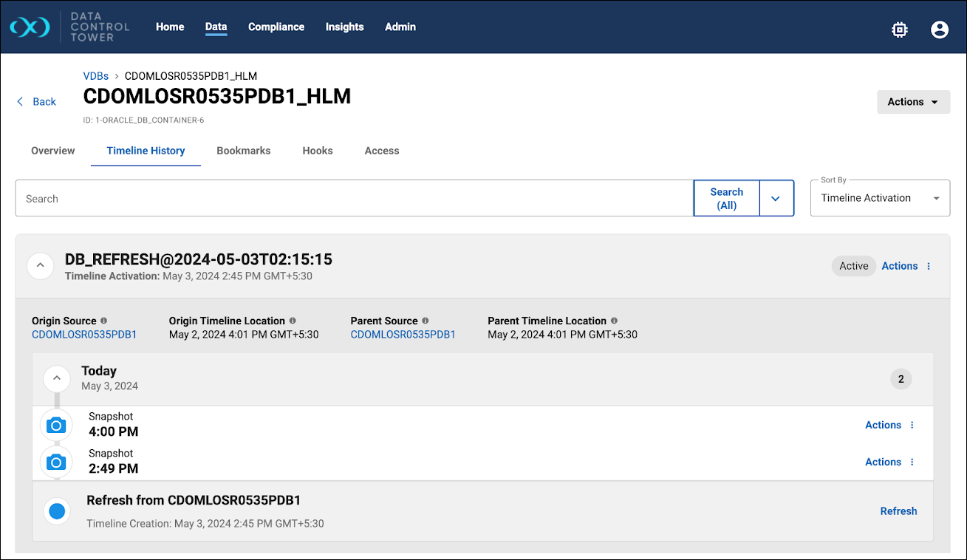This screenshot has width=967, height=560.
Task: Open the user profile icon
Action: [939, 30]
